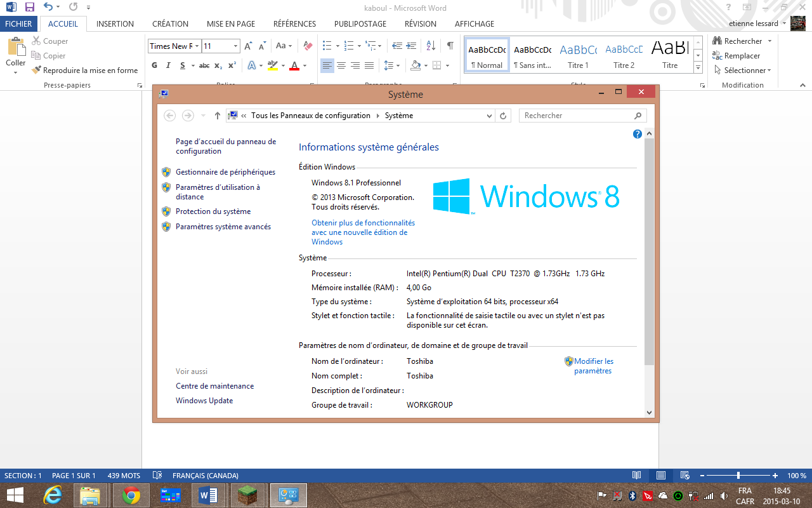Switch to the INSERTION tab
This screenshot has height=508, width=812.
click(x=115, y=23)
